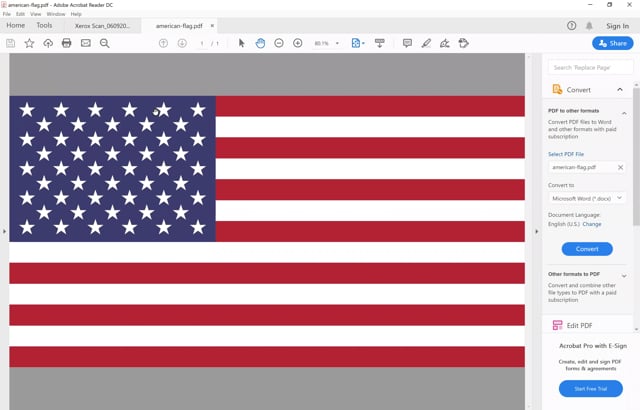
Task: Click the read mode scroll icon
Action: coord(380,43)
